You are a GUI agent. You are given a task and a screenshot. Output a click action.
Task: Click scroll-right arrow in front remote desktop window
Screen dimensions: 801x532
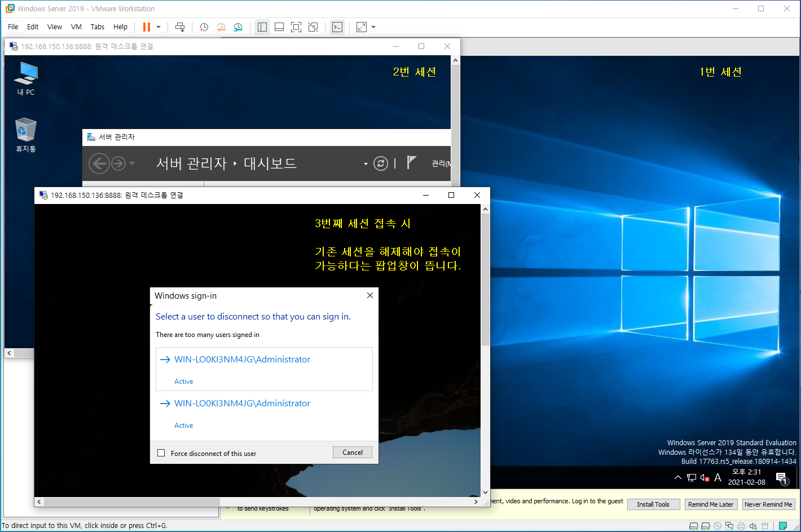[x=476, y=502]
